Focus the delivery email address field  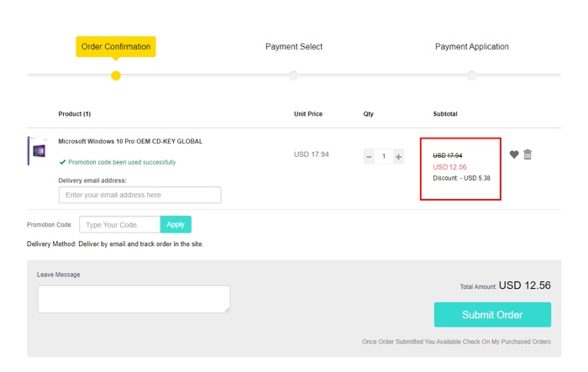(x=140, y=195)
